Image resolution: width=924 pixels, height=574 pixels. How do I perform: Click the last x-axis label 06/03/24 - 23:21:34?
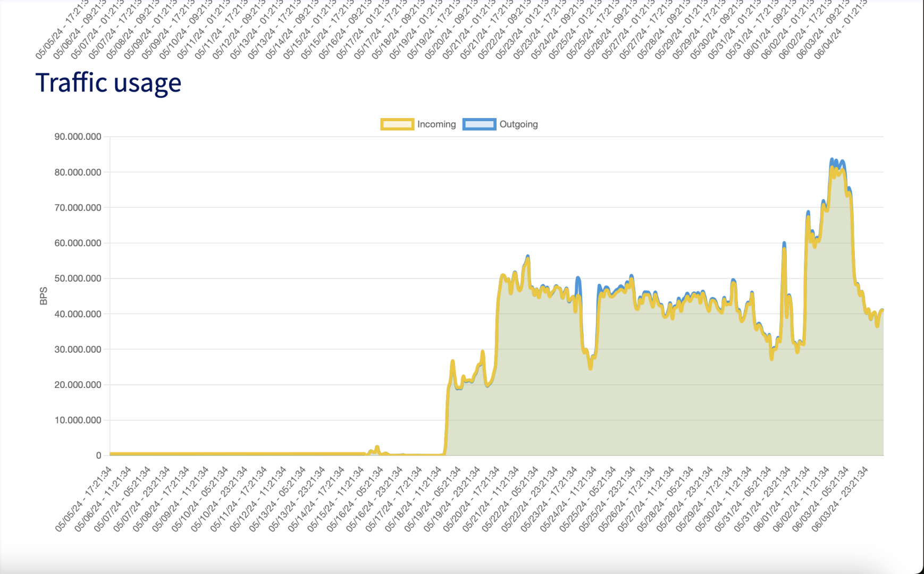840,499
